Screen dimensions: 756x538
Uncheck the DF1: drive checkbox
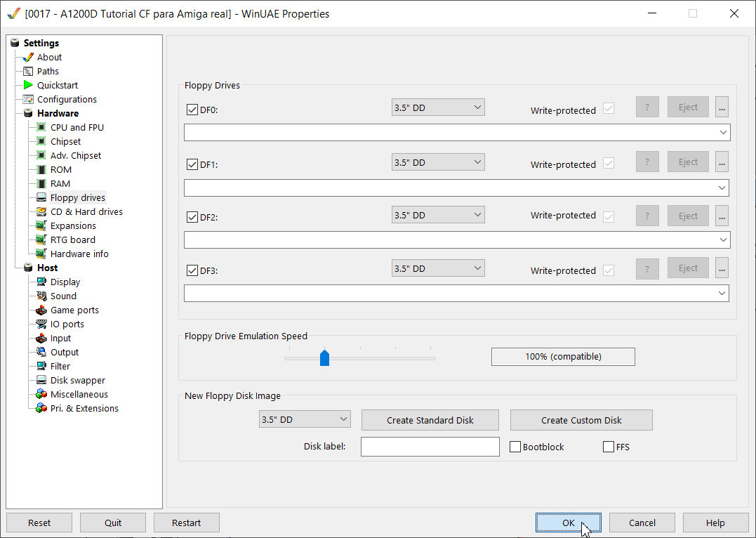click(x=192, y=164)
